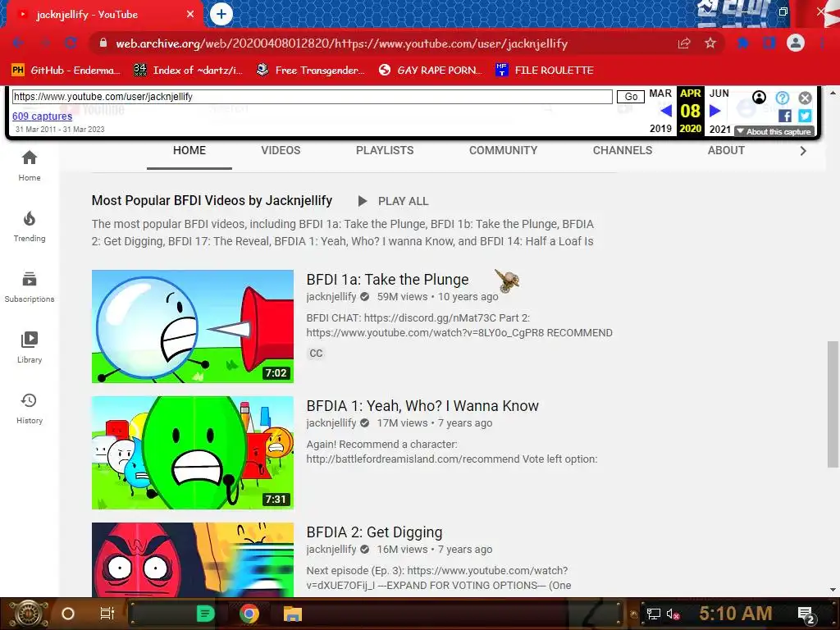The width and height of the screenshot is (840, 630).
Task: Show more channel tabs with right chevron
Action: [x=802, y=151]
